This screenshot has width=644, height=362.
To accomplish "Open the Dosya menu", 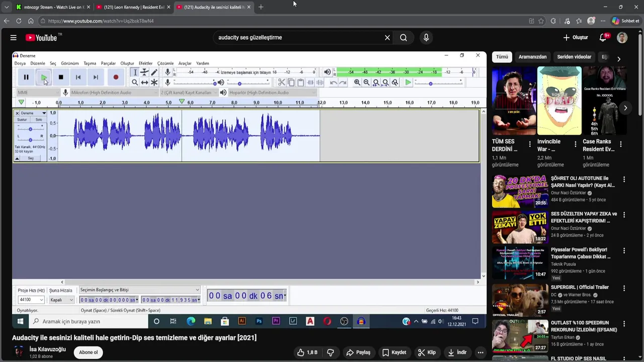I will [20, 63].
